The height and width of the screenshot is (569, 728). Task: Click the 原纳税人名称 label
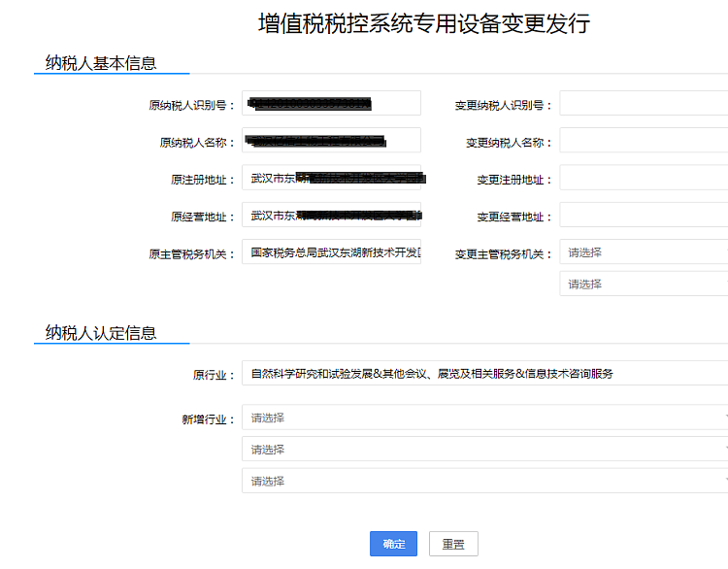(x=197, y=143)
